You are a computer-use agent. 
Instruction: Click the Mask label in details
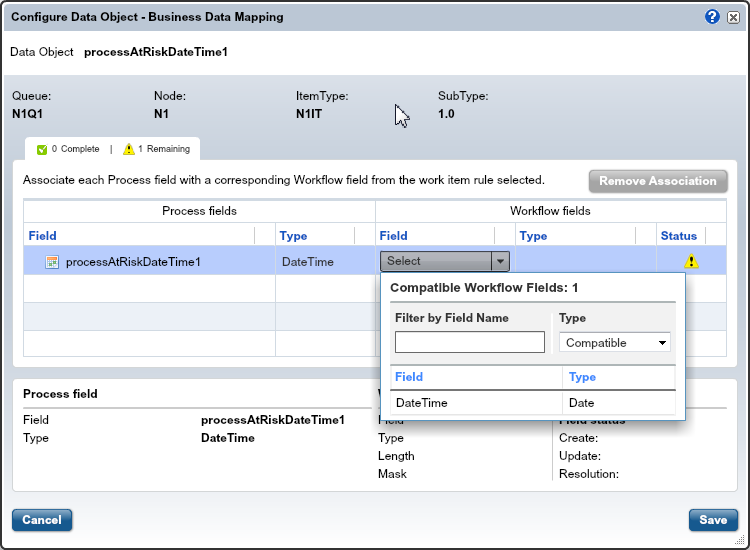392,474
